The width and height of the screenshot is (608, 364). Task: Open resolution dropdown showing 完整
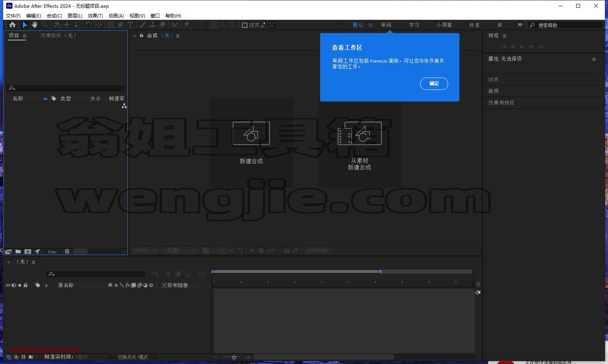coord(180,250)
